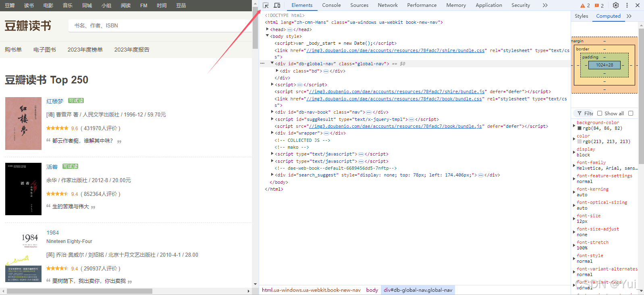Click the book search input field
Viewport: 644px width, 295px height.
[x=160, y=25]
